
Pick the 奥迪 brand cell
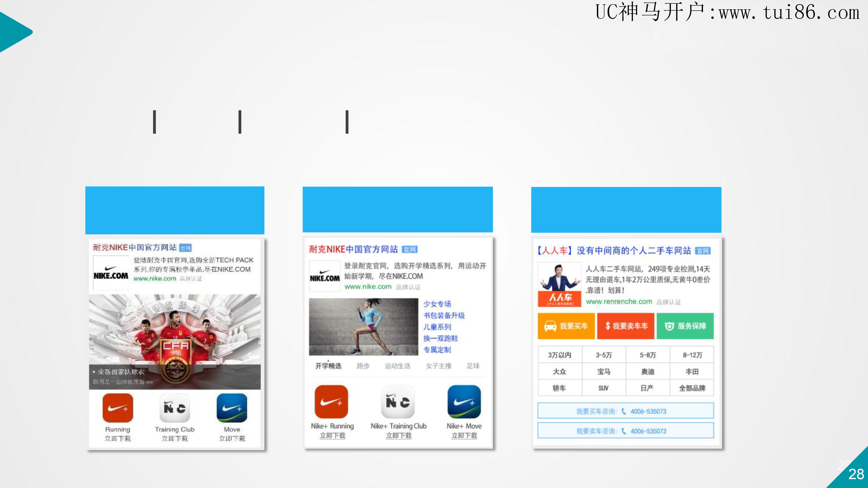coord(648,371)
